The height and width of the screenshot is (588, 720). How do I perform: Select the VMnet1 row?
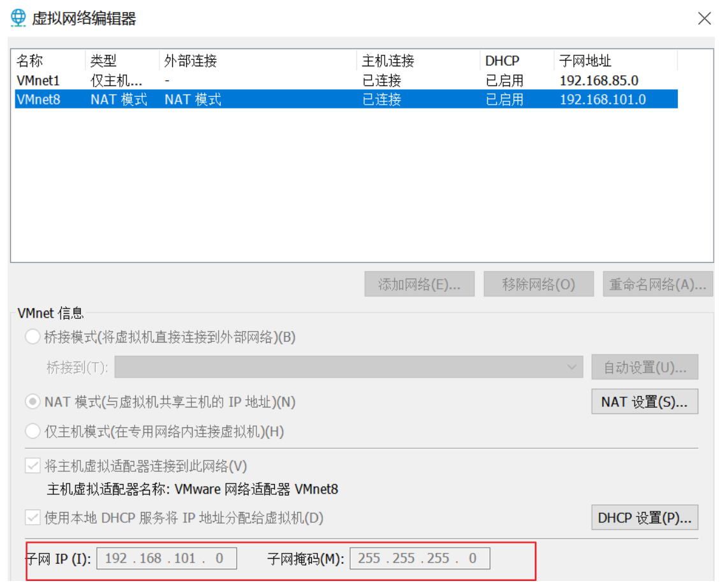[x=346, y=80]
